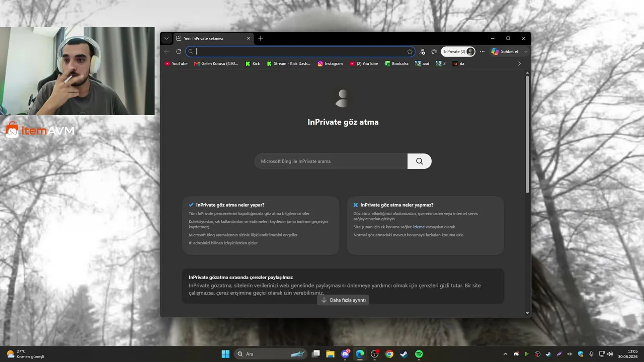Open the Instagram bookmark
Screen dimensions: 644x362
click(x=330, y=64)
